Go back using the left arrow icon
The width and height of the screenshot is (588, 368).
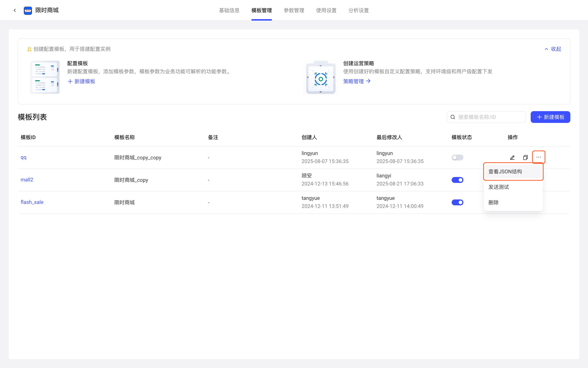point(15,10)
